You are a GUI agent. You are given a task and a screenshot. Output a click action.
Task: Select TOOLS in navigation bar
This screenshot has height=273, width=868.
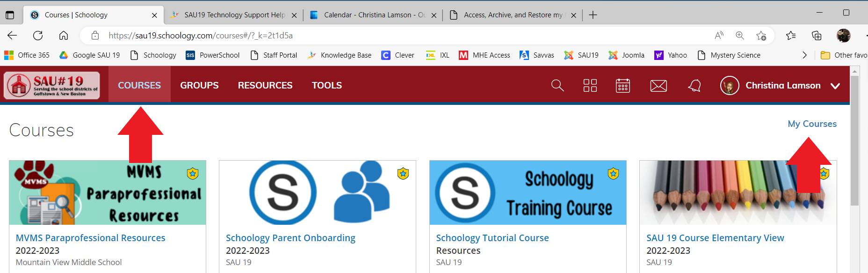click(x=327, y=85)
